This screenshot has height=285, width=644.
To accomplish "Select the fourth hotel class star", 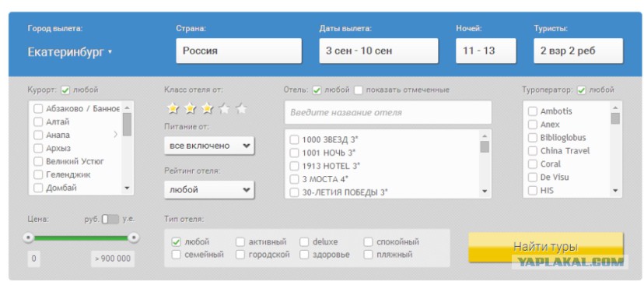I will pos(224,108).
